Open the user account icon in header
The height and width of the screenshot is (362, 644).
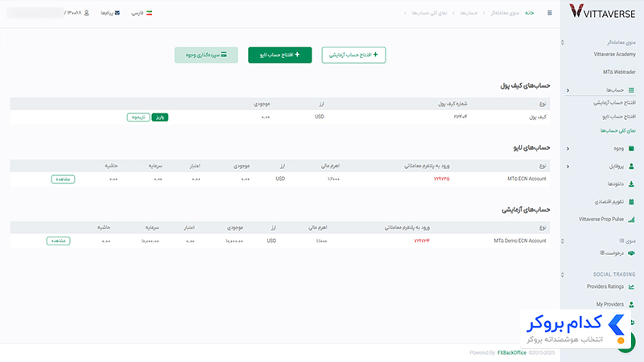86,13
